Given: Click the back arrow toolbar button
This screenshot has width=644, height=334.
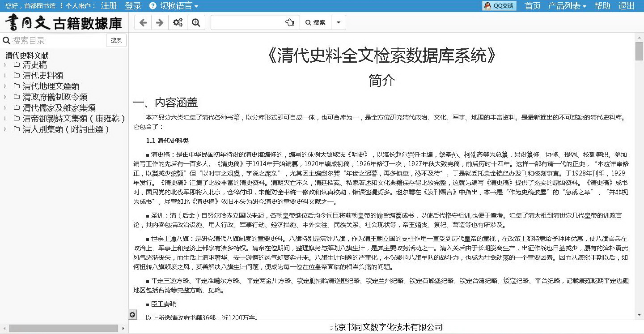Looking at the screenshot, I should click(143, 22).
